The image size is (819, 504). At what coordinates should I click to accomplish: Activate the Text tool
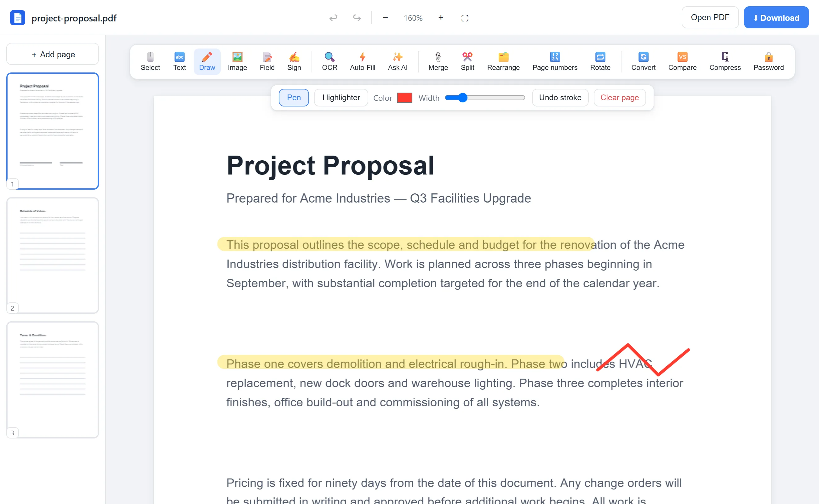[x=179, y=62]
